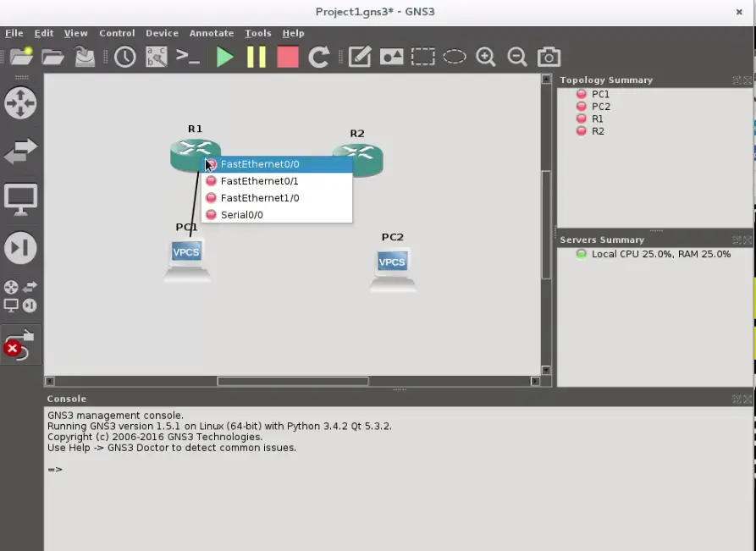Float the Servers Summary panel
The height and width of the screenshot is (551, 756).
(x=737, y=240)
